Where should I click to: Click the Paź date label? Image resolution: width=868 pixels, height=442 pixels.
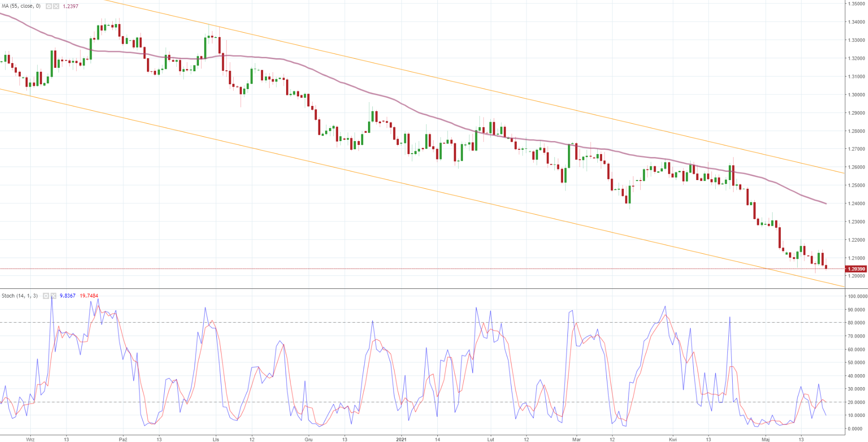(123, 439)
